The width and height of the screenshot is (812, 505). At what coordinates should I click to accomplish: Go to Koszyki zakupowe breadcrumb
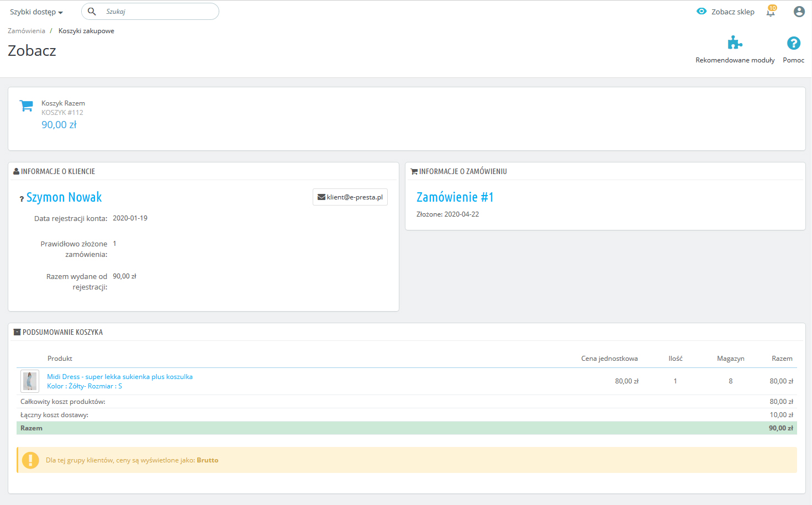point(86,31)
